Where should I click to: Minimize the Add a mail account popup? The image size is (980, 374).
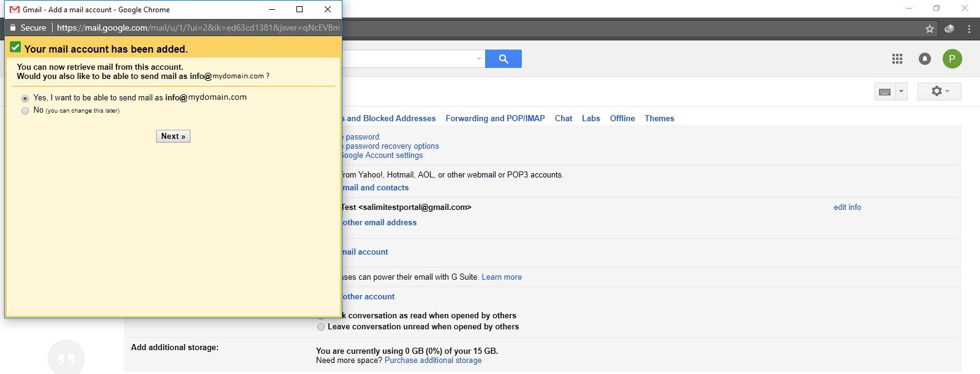point(272,9)
